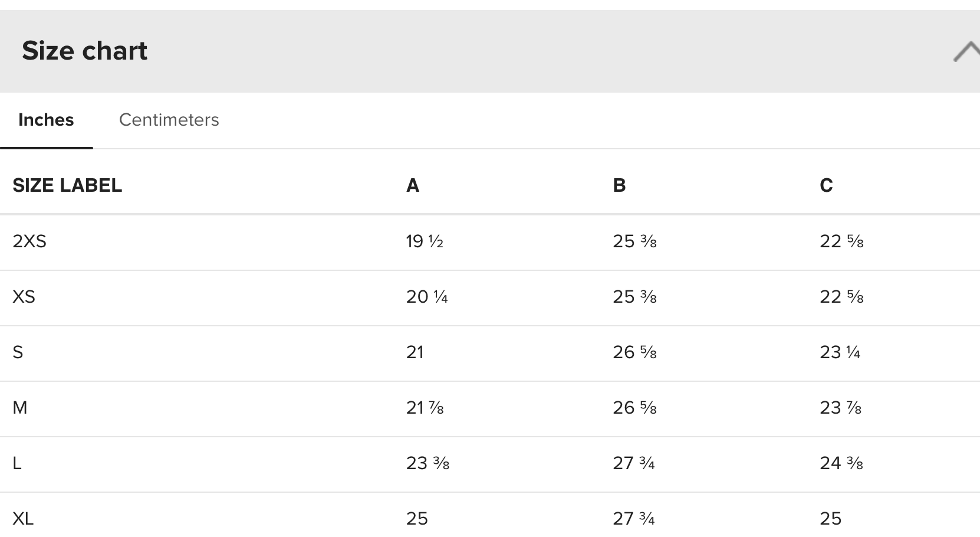
Task: Click the 24 ⅜ value for size L
Action: [x=841, y=463]
